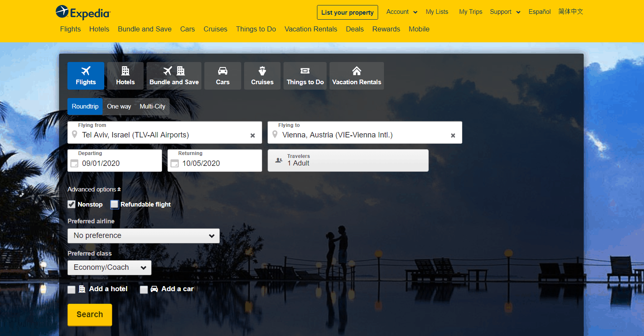Open Cruises in the top navigation
Viewport: 644px width, 336px height.
coord(215,29)
